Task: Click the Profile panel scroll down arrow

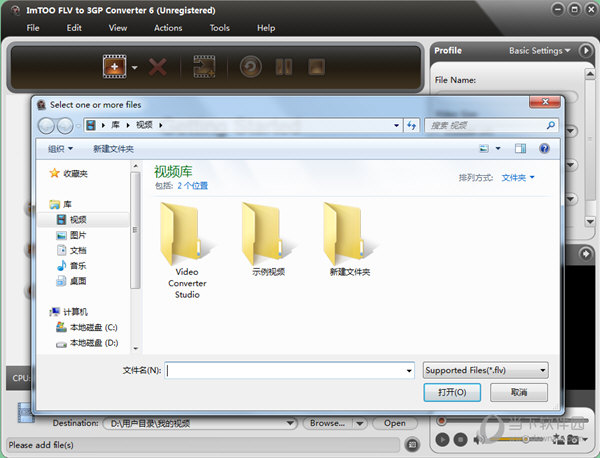Action: point(590,221)
